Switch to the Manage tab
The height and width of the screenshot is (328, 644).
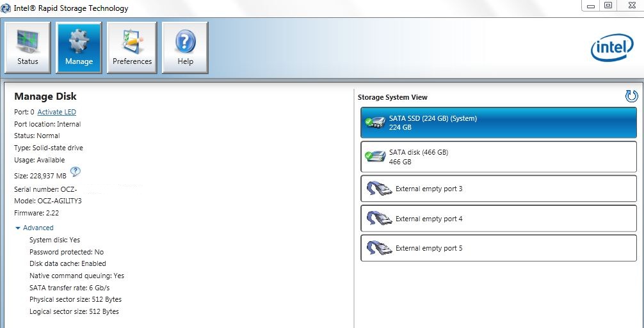point(79,47)
